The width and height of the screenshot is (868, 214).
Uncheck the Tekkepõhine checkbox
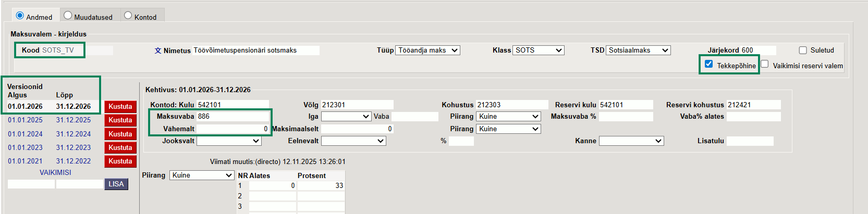[x=708, y=64]
